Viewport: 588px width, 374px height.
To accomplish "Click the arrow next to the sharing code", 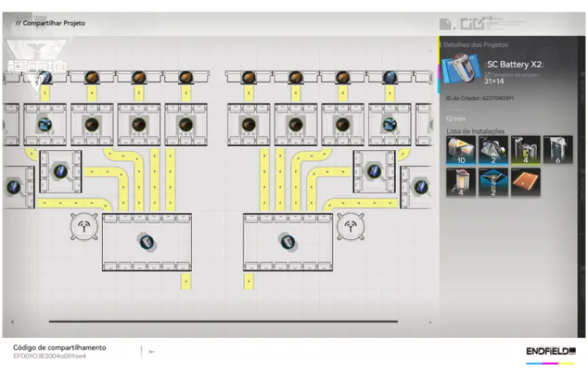I will click(152, 352).
